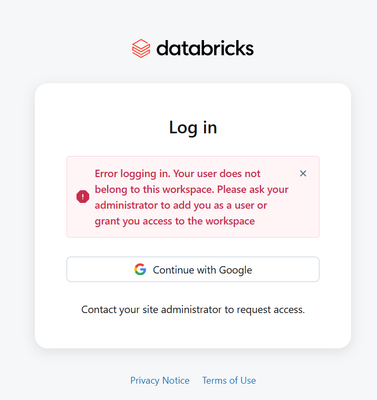Click the Log in heading
This screenshot has height=400, width=377.
(x=193, y=128)
